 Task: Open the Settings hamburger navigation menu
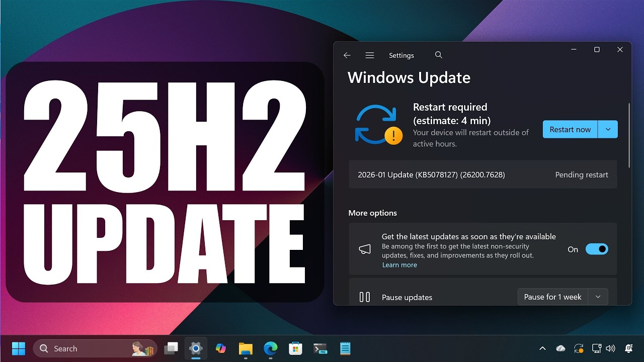pos(369,55)
